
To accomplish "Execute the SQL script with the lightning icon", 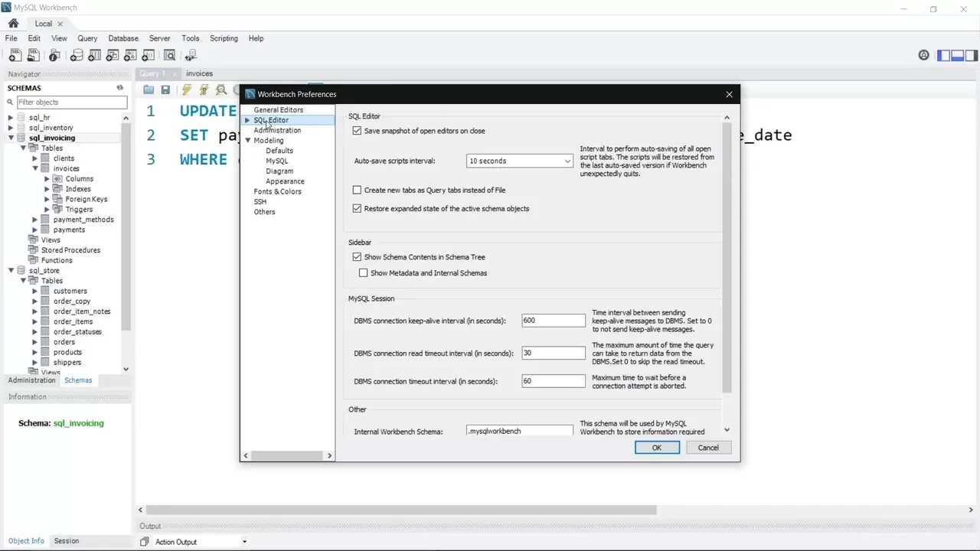I will (187, 90).
